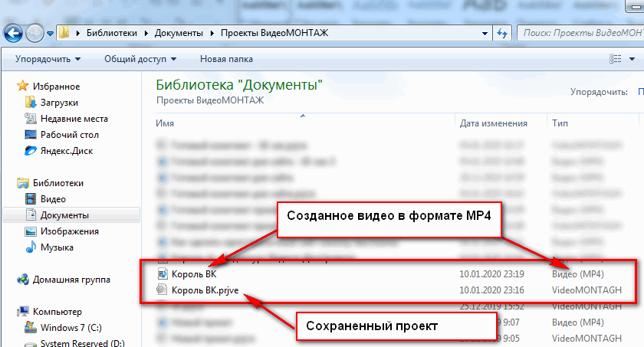This screenshot has width=644, height=347.
Task: Create a folder with Новая папка
Action: click(226, 59)
